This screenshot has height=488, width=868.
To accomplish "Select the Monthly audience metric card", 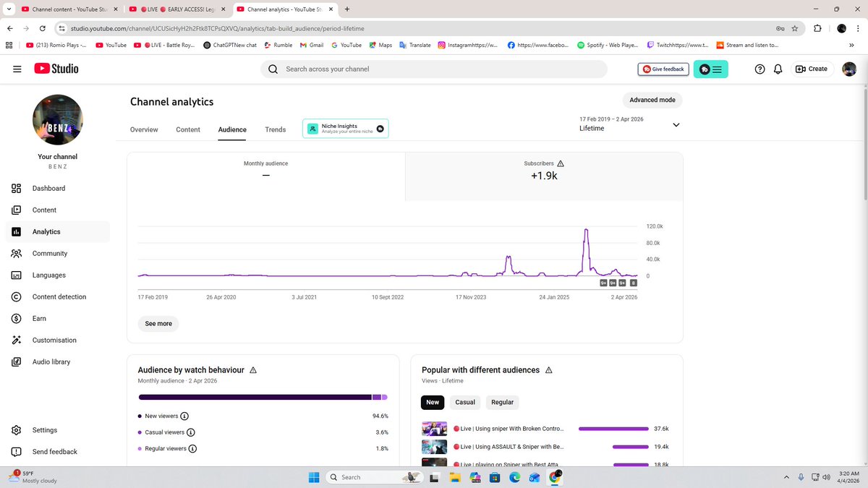I will pyautogui.click(x=266, y=176).
